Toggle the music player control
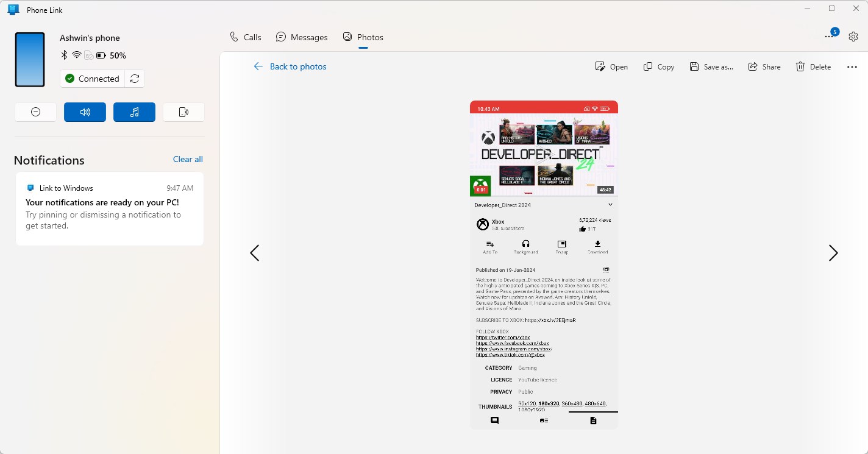 click(x=134, y=112)
